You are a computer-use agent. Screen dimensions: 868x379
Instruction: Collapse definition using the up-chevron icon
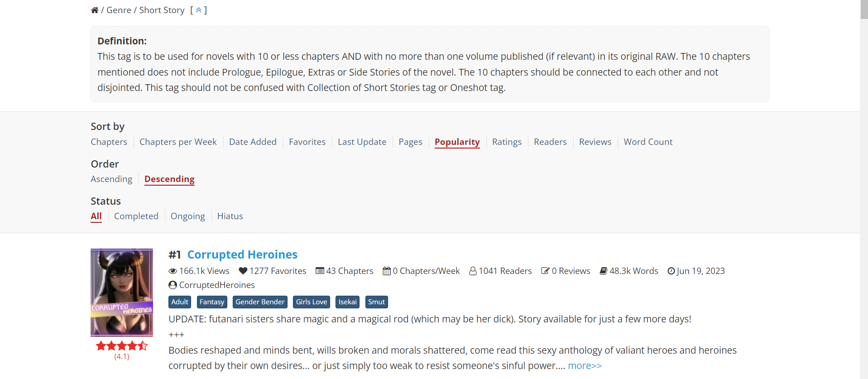[198, 10]
